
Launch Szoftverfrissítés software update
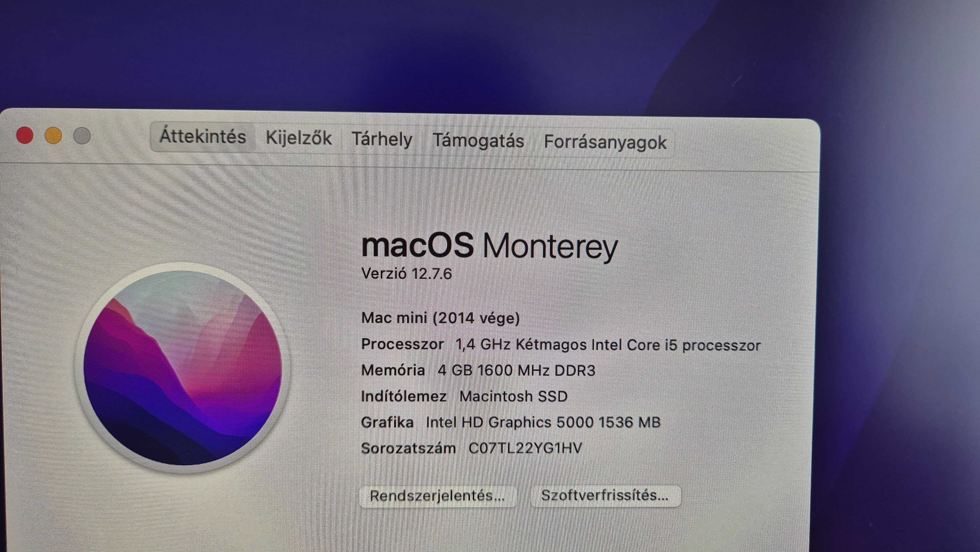(x=605, y=496)
